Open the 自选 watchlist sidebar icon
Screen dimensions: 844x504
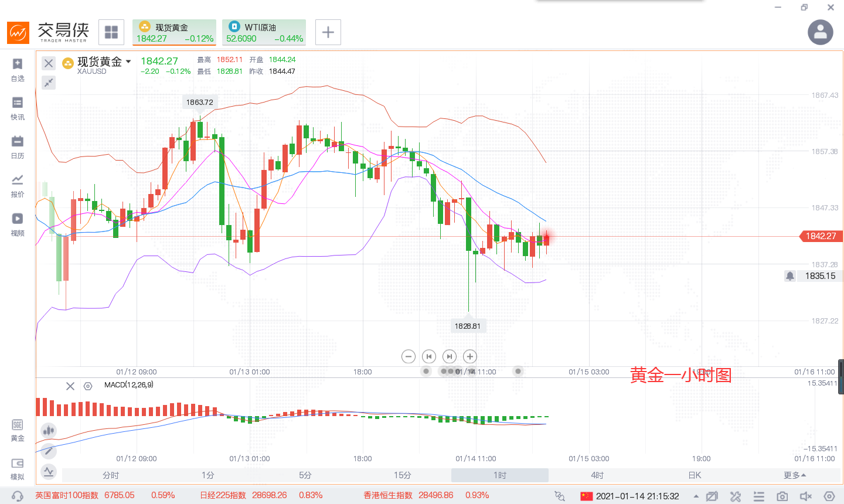(18, 69)
